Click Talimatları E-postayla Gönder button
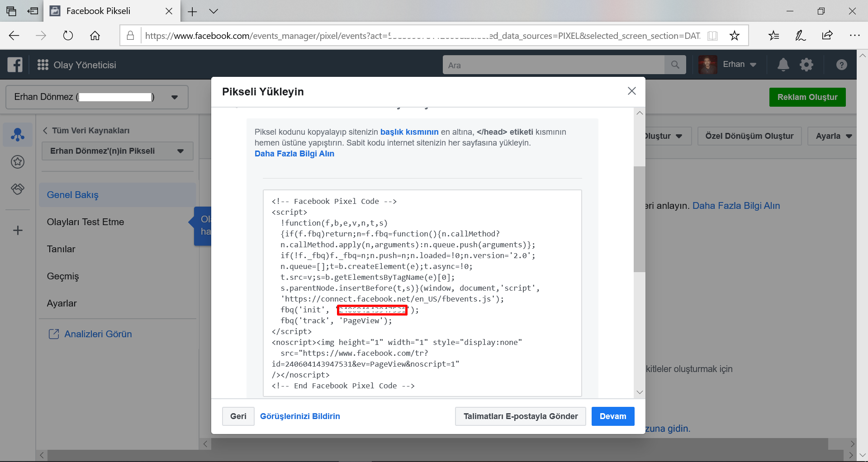The height and width of the screenshot is (462, 868). [521, 416]
